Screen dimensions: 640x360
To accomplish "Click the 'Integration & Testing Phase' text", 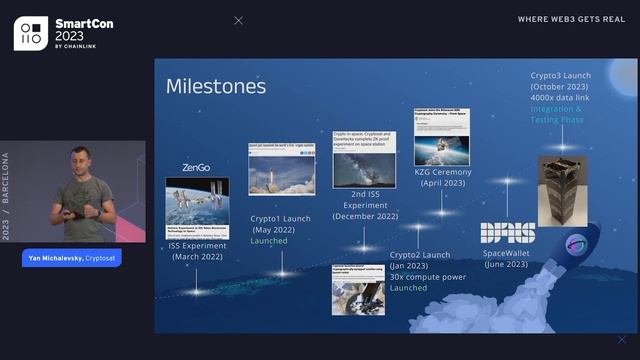I will point(557,114).
